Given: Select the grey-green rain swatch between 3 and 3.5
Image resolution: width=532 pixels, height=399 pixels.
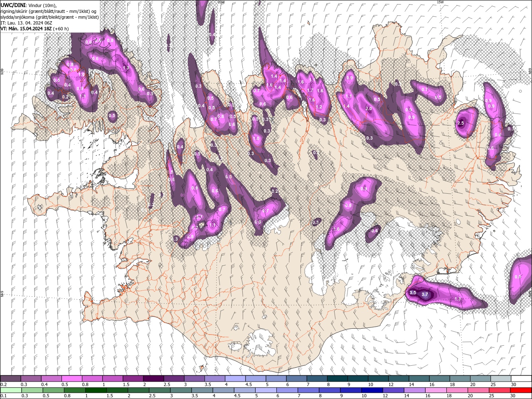Looking at the screenshot, I should (x=181, y=390).
